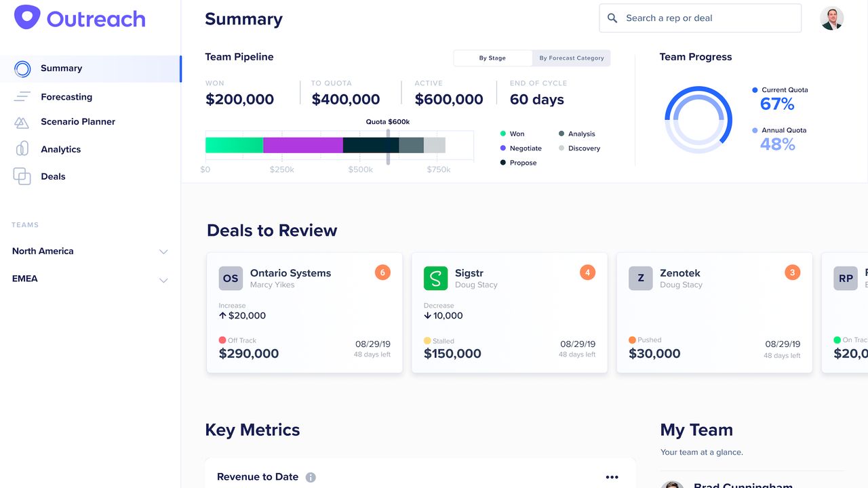The image size is (868, 488).
Task: Click the Revenue to Date info icon
Action: point(311,477)
